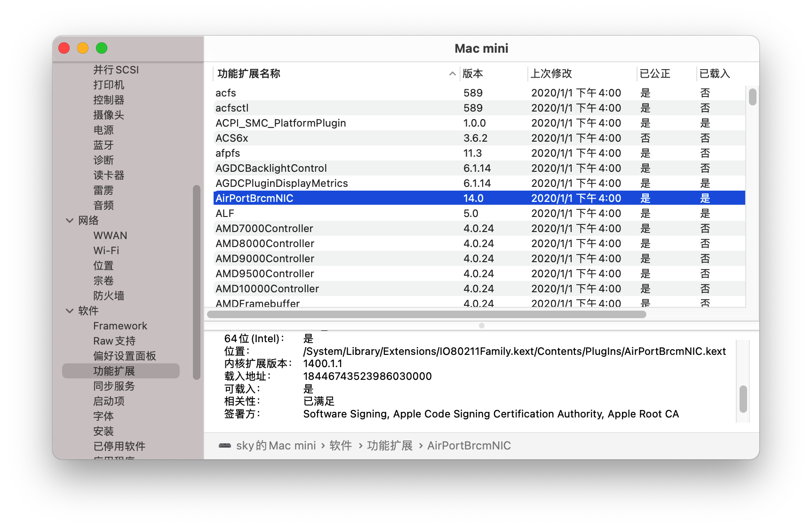
Task: Click 功能扩展 in the path bar
Action: 390,446
